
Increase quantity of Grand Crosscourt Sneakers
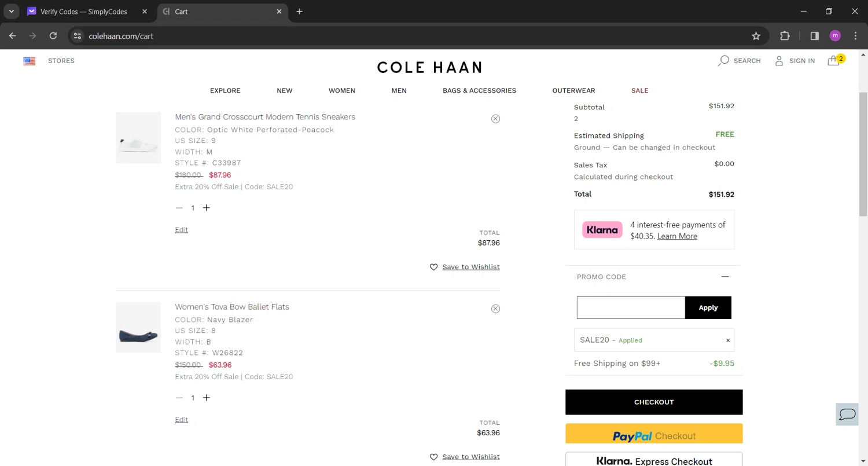pyautogui.click(x=207, y=208)
